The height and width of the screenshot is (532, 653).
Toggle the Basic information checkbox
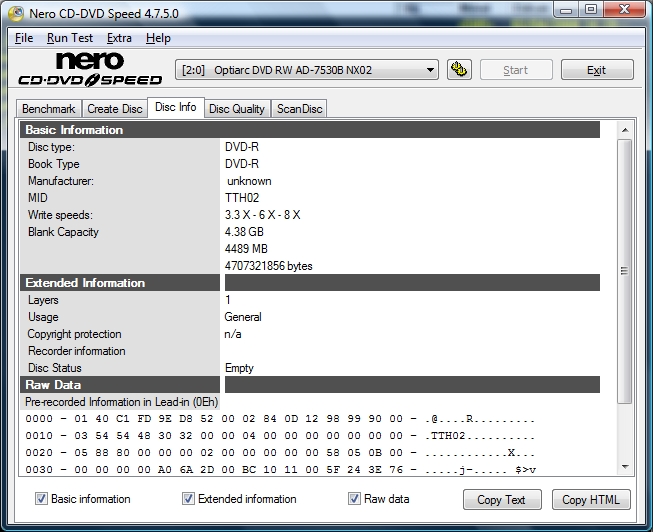(x=41, y=498)
